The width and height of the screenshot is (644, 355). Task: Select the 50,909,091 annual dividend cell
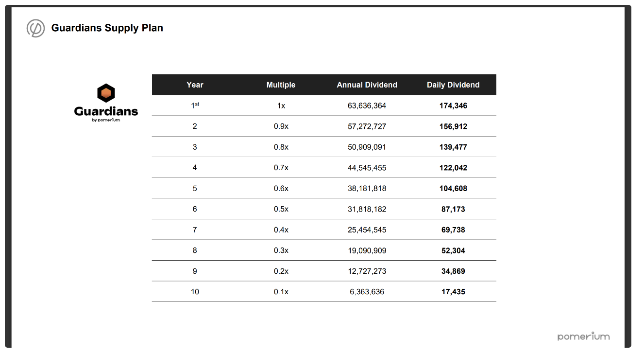tap(367, 147)
